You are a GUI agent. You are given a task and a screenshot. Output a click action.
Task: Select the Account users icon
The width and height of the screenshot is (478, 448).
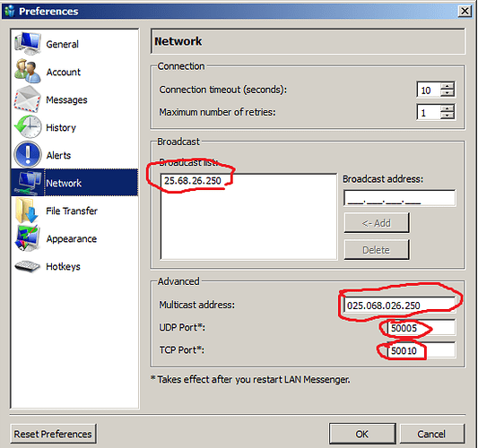pos(28,72)
